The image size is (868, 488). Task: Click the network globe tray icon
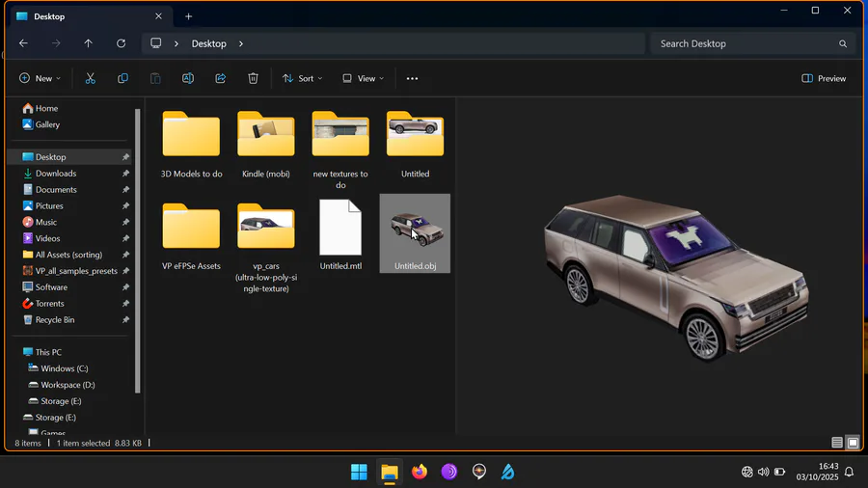(x=747, y=472)
